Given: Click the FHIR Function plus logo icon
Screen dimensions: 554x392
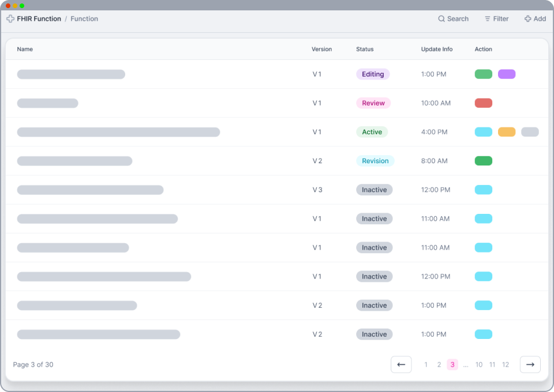Looking at the screenshot, I should pyautogui.click(x=10, y=19).
